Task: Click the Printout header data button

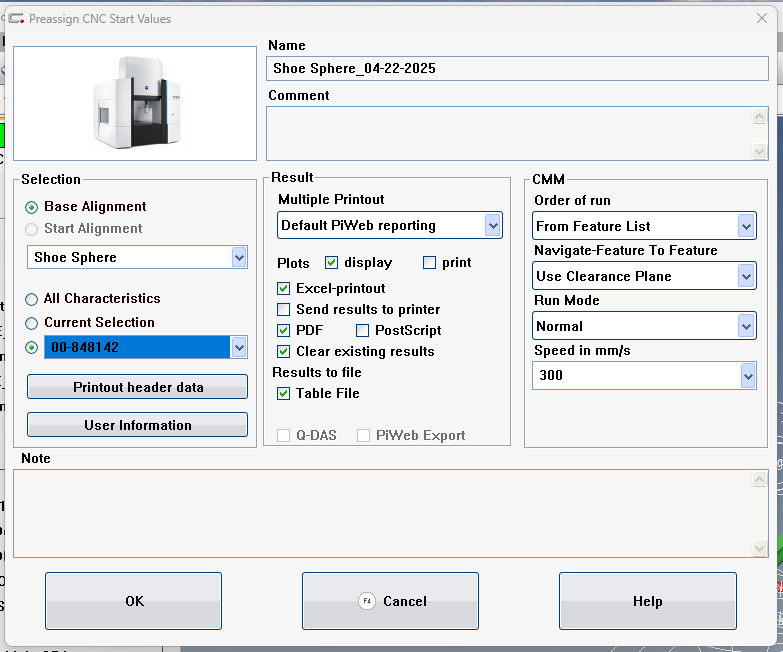Action: 137,387
